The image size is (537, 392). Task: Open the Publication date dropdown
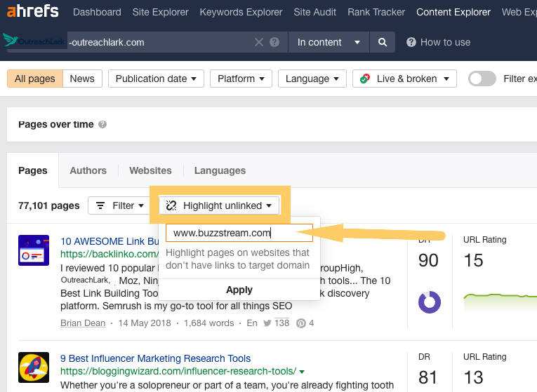click(x=156, y=79)
